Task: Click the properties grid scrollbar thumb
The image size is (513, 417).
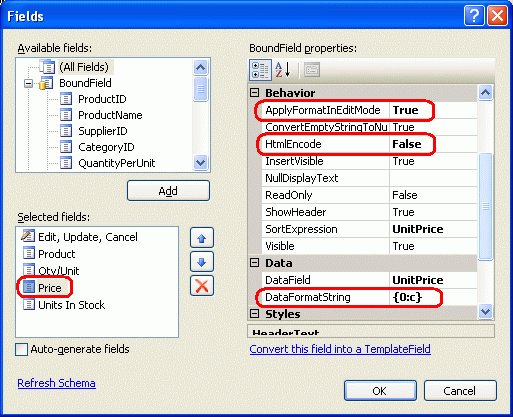Action: 485,207
